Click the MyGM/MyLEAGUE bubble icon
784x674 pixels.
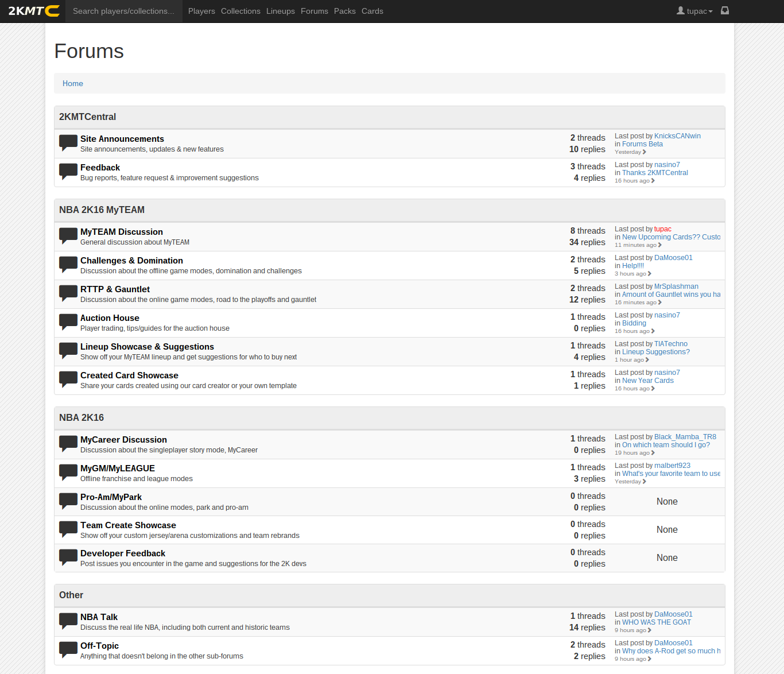coord(68,472)
